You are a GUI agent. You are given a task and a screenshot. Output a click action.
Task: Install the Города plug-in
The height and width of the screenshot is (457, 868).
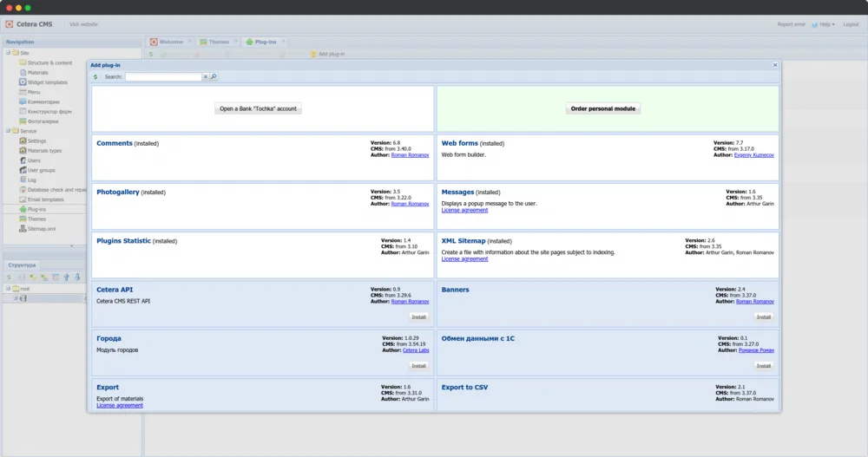(x=418, y=366)
